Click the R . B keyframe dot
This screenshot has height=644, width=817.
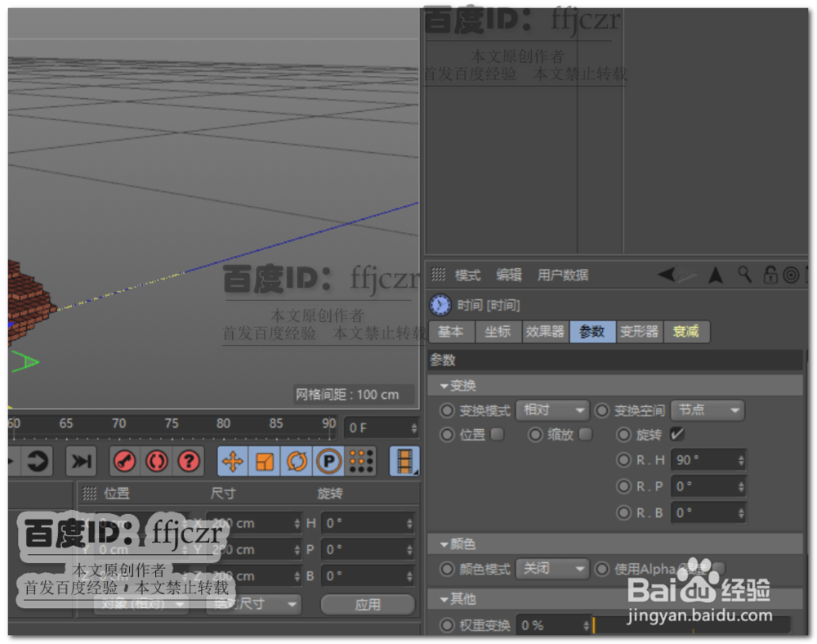pos(623,513)
